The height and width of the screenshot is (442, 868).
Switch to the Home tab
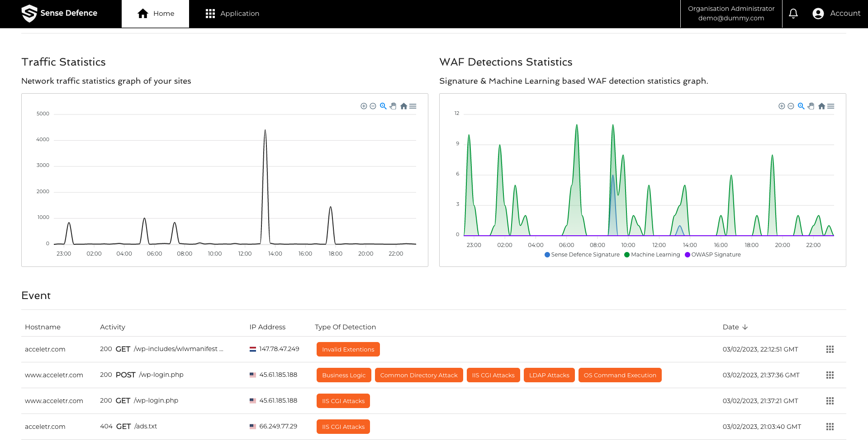pyautogui.click(x=155, y=14)
